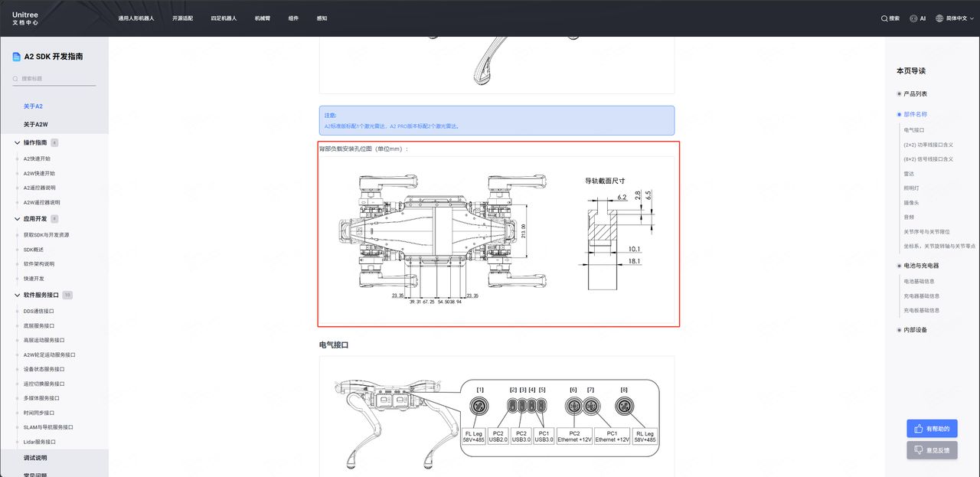Click the 电气接口 section heading
The height and width of the screenshot is (477, 980).
tap(334, 345)
